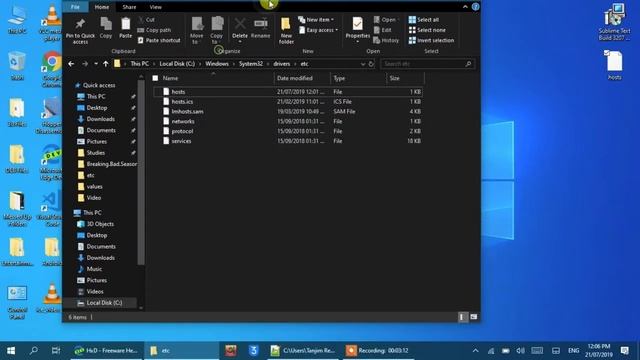The image size is (640, 360).
Task: Open Properties from ribbon
Action: (358, 28)
